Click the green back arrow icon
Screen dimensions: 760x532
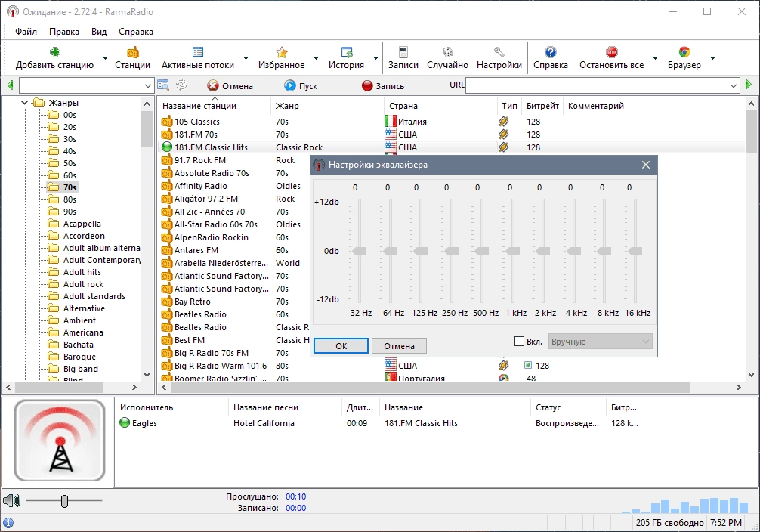[x=10, y=85]
